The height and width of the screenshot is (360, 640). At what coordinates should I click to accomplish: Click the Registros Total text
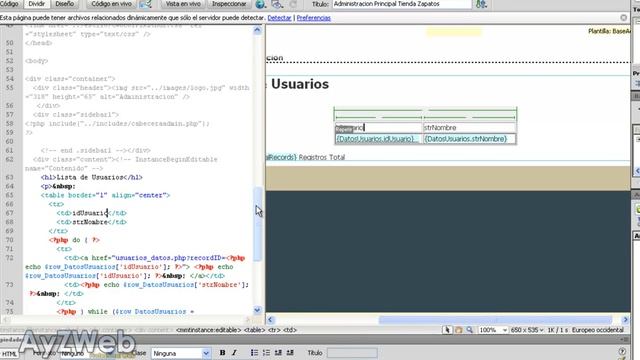click(x=322, y=157)
